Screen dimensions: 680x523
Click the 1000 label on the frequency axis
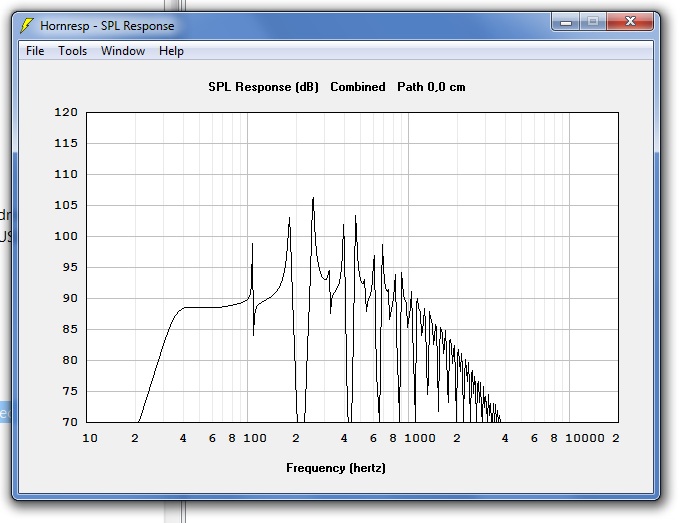(x=420, y=438)
